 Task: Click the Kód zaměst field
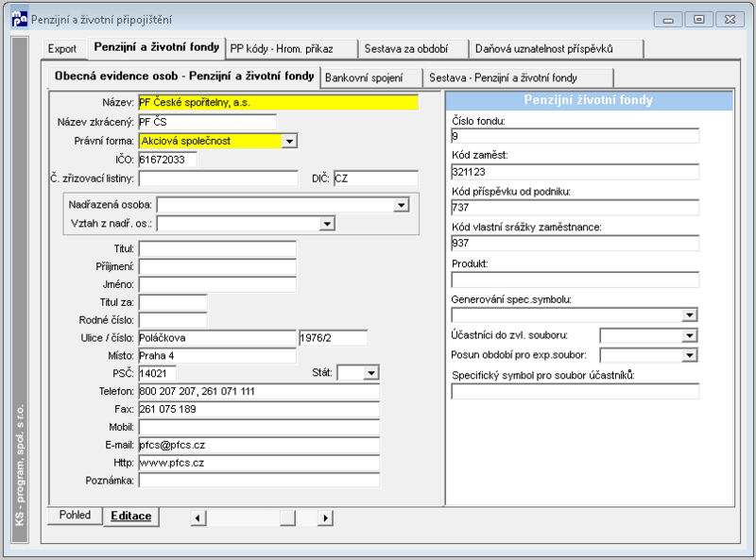[576, 172]
